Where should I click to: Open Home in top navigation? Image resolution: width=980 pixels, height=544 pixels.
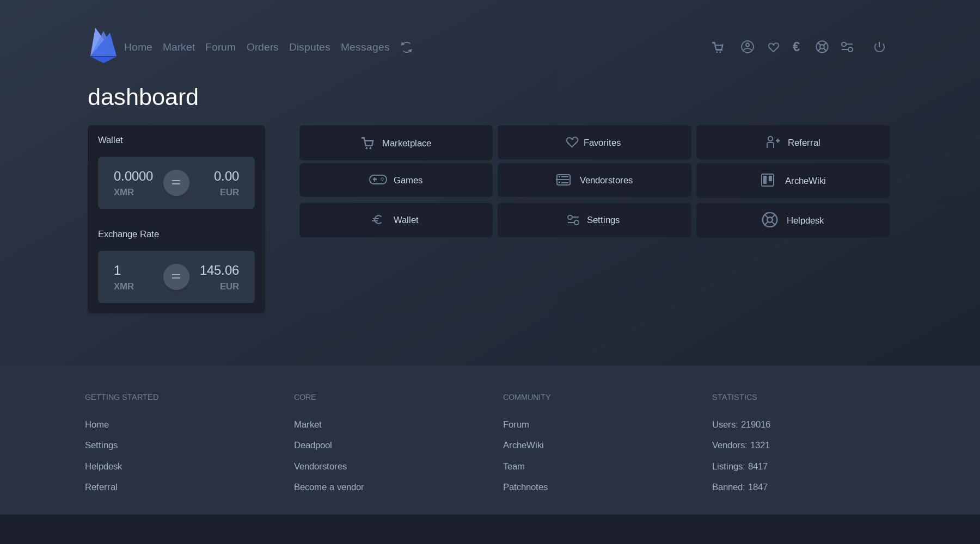(x=138, y=47)
